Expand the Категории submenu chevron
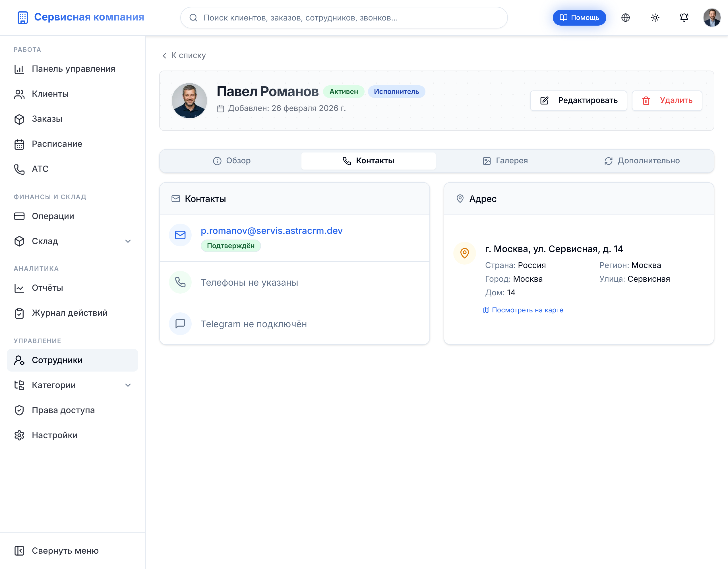The image size is (728, 569). [128, 385]
